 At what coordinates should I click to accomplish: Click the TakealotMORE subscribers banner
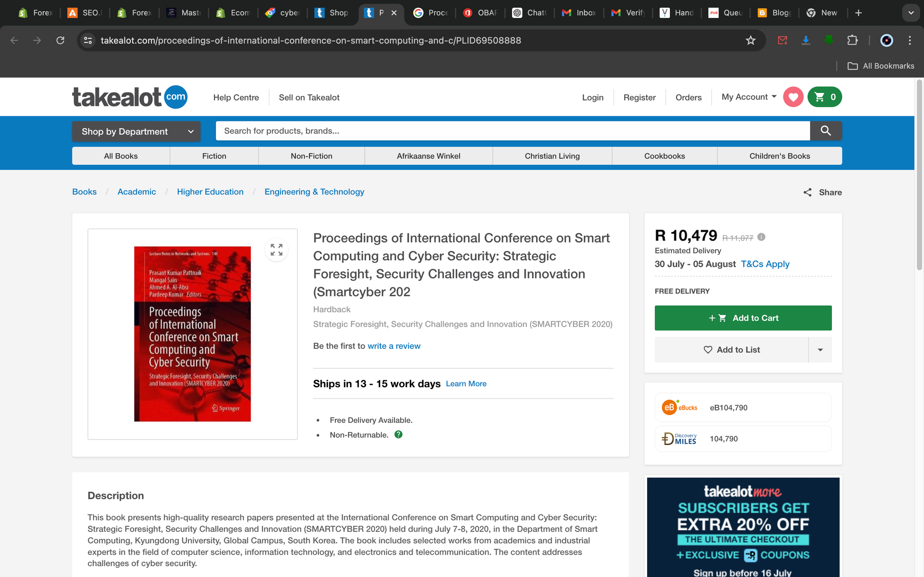[743, 527]
